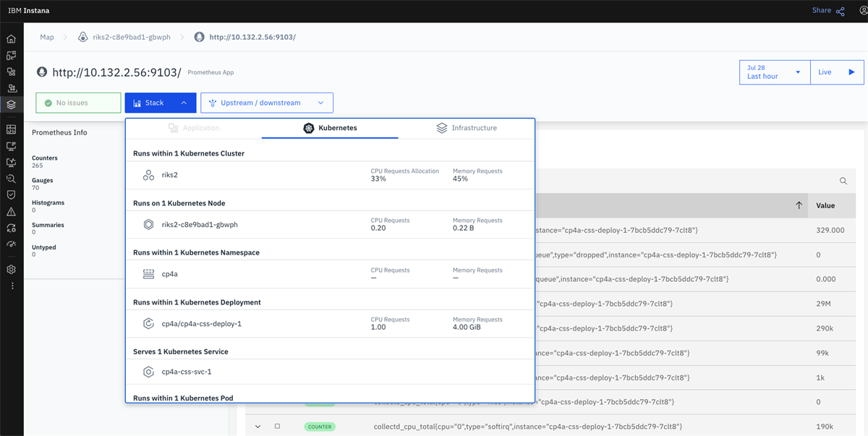868x436 pixels.
Task: Click the value 29M in the table
Action: point(823,304)
